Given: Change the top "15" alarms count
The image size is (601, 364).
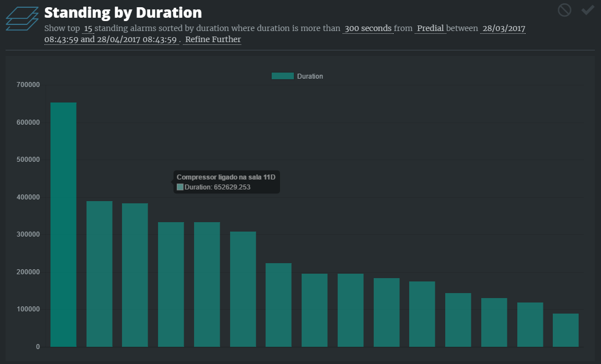Looking at the screenshot, I should [x=88, y=28].
